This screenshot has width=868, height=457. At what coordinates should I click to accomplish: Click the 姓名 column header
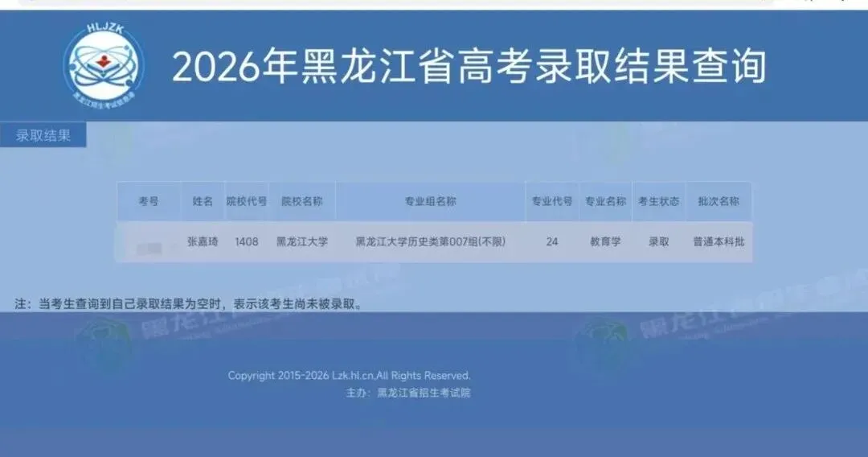(x=203, y=201)
